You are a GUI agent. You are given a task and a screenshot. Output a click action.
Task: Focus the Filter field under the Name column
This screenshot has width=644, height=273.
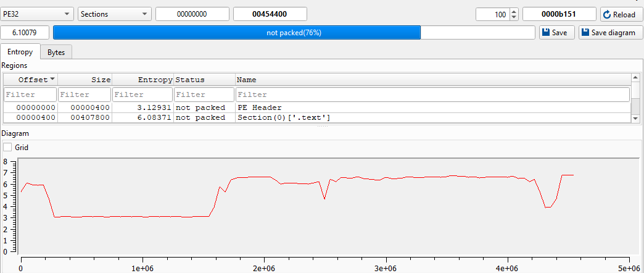click(x=432, y=94)
